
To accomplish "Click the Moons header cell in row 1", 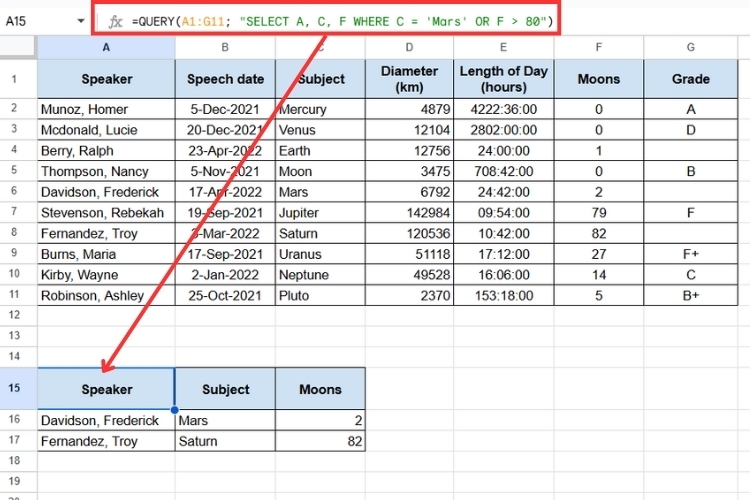I will (x=598, y=79).
